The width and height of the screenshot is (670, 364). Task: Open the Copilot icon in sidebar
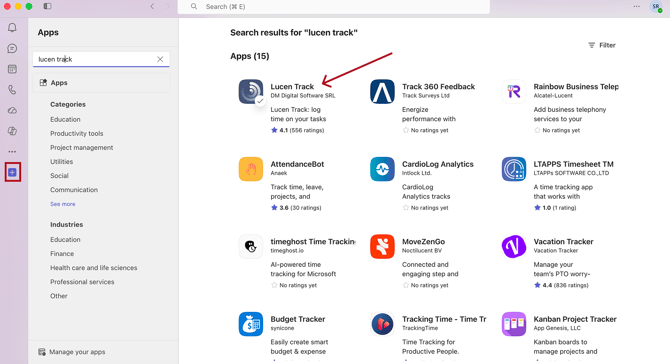click(12, 131)
